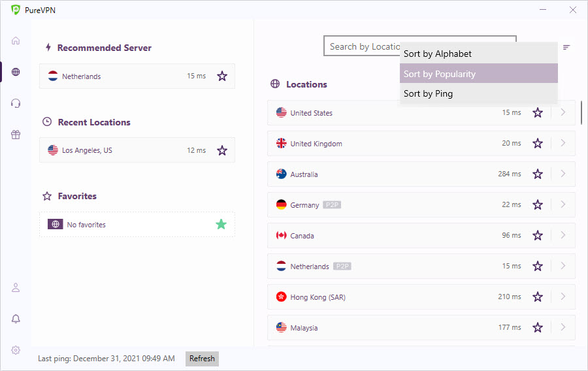
Task: Open the notifications bell icon
Action: [x=16, y=319]
